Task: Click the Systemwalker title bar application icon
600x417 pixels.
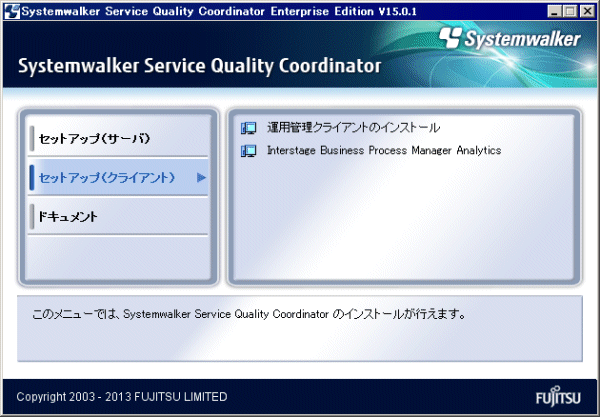Action: coord(11,11)
